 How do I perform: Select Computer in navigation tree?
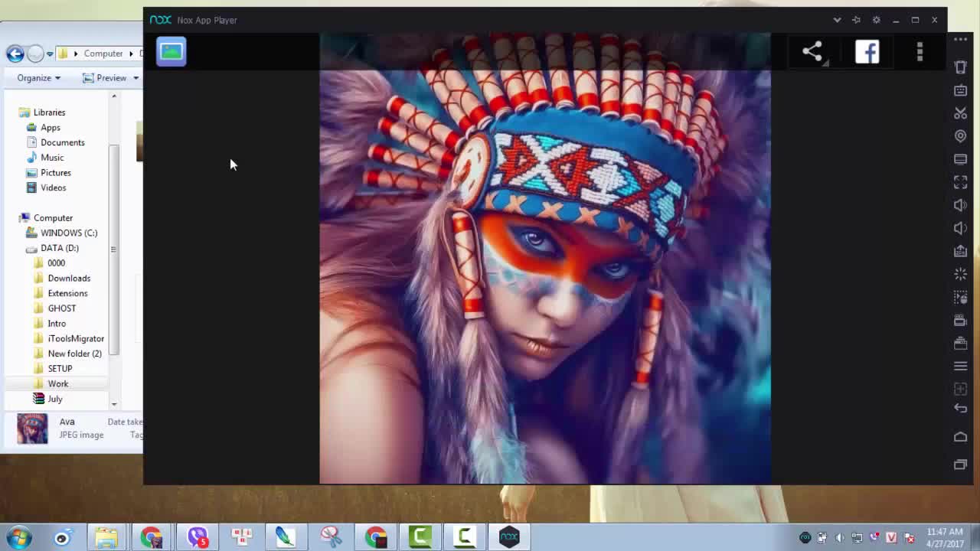tap(53, 218)
